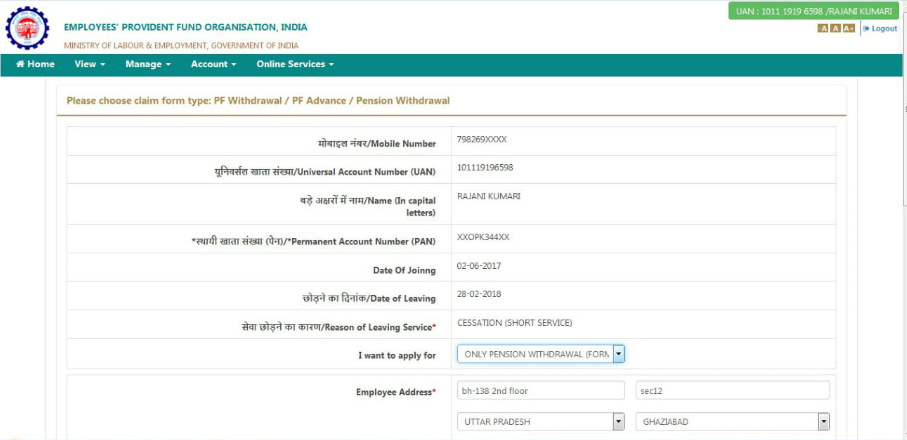The height and width of the screenshot is (440, 907).
Task: Open the Online Services menu
Action: coord(294,64)
